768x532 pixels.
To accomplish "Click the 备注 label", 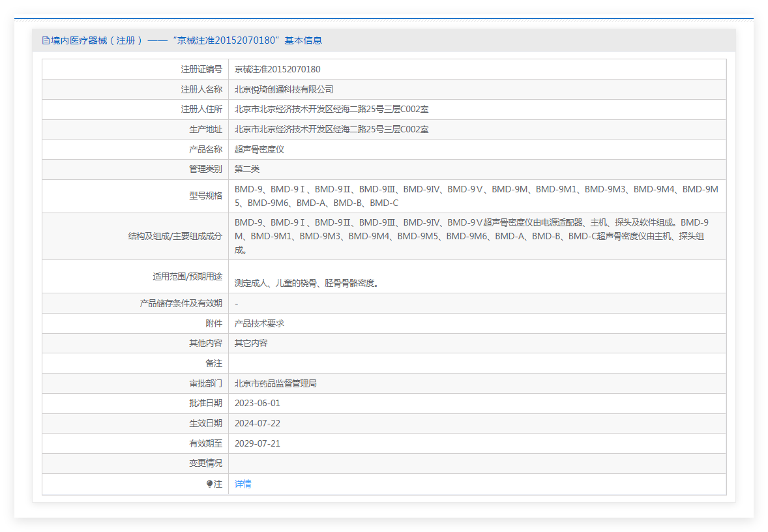I will [214, 364].
